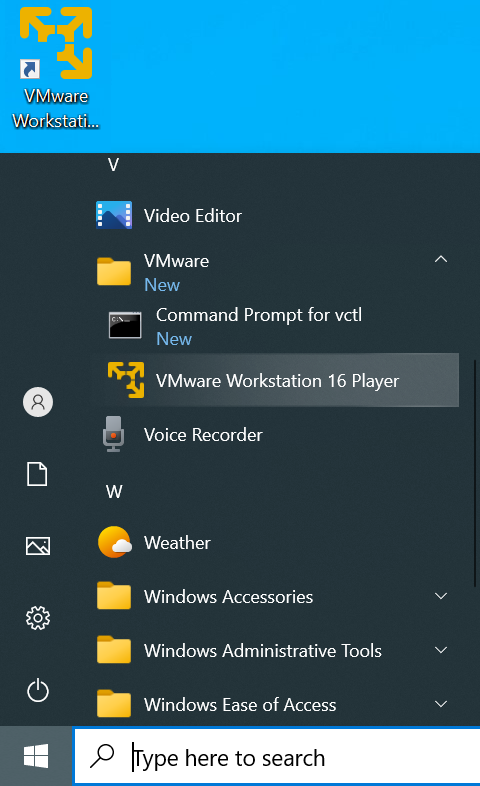This screenshot has width=480, height=786.
Task: Expand Windows Ease of Access folder
Action: point(441,704)
